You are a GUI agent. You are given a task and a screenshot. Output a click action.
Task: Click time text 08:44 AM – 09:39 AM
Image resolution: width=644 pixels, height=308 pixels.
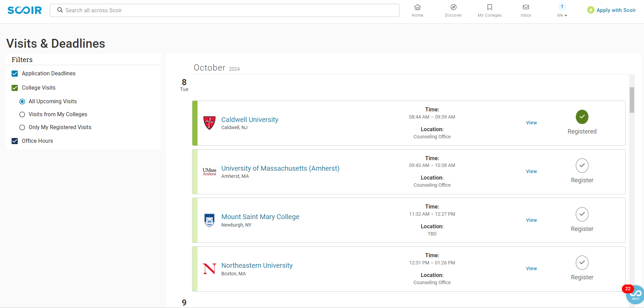coord(432,117)
